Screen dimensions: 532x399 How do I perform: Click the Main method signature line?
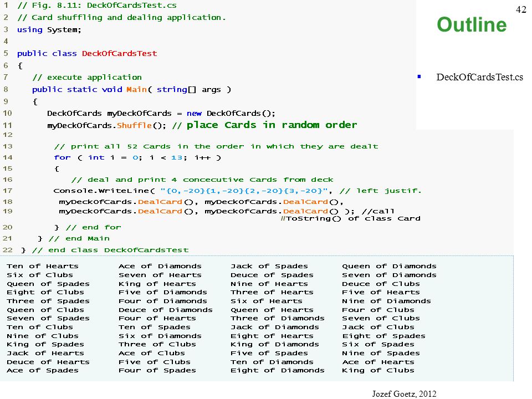[132, 90]
